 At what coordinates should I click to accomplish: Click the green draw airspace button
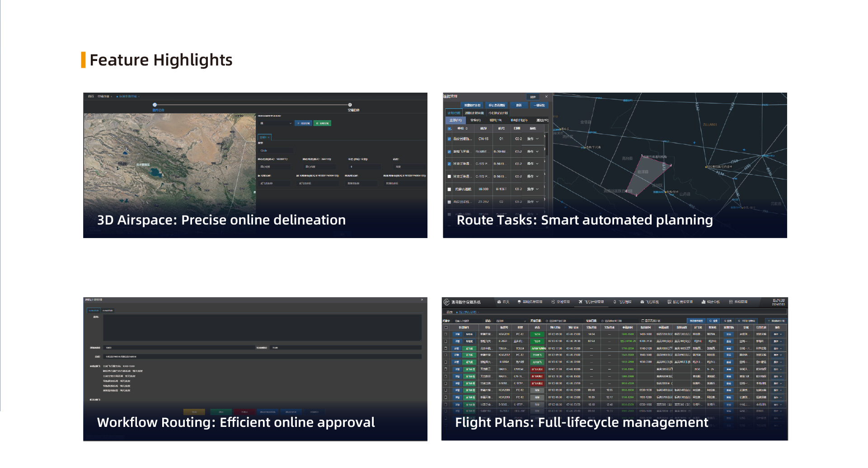(322, 123)
